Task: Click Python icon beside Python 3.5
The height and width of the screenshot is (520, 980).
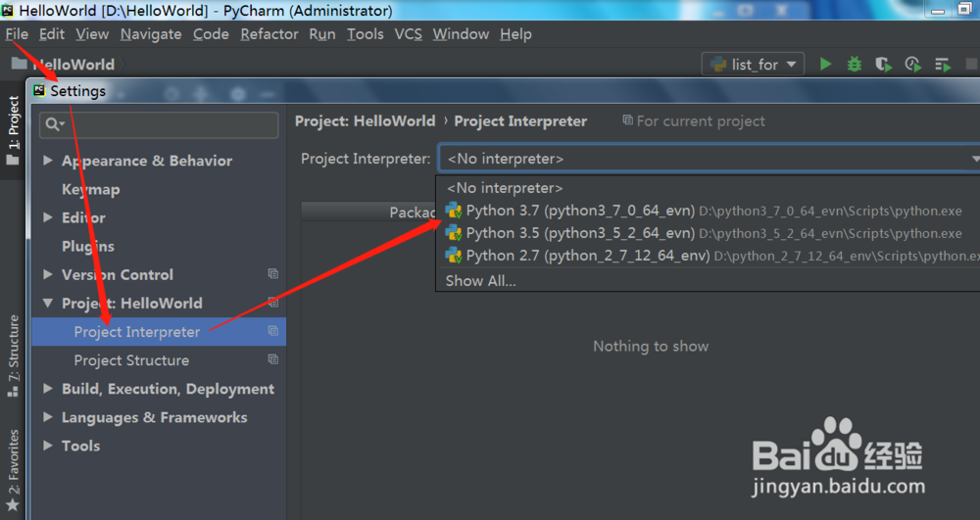Action: point(453,233)
